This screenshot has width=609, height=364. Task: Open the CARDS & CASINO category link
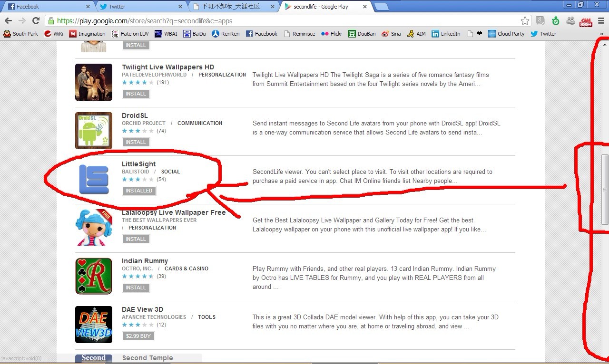(187, 268)
